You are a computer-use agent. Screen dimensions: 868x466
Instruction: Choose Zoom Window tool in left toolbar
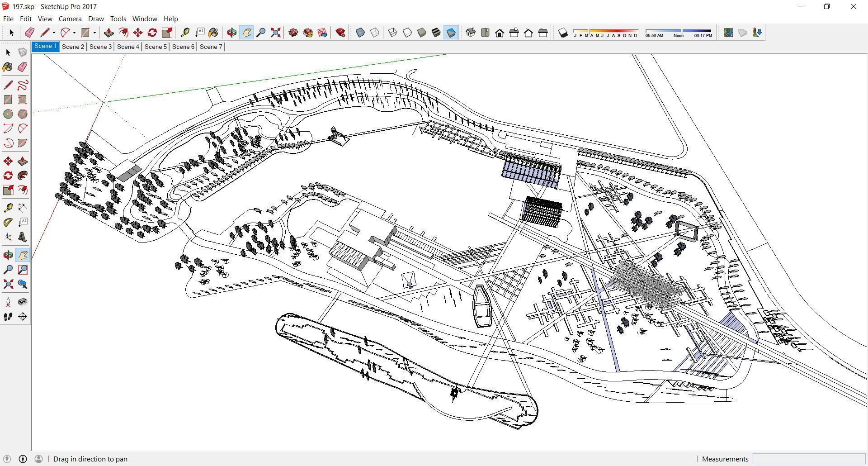click(x=23, y=270)
